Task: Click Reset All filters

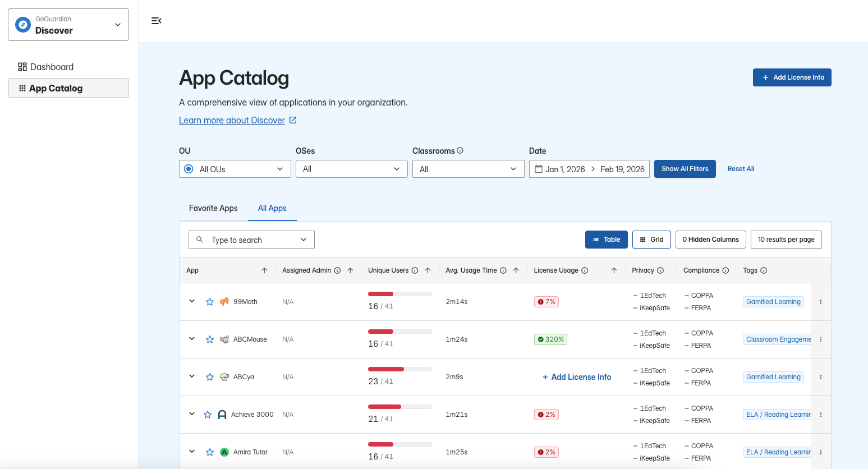Action: tap(741, 169)
